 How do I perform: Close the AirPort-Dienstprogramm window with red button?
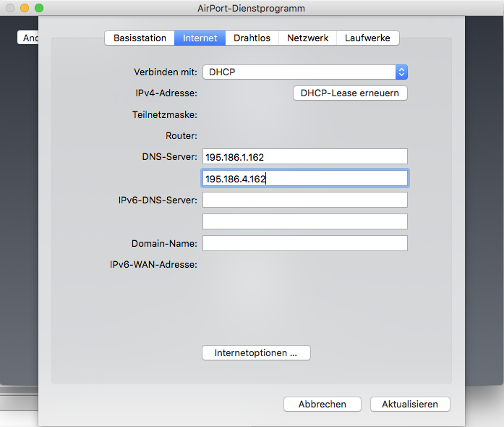click(x=9, y=8)
